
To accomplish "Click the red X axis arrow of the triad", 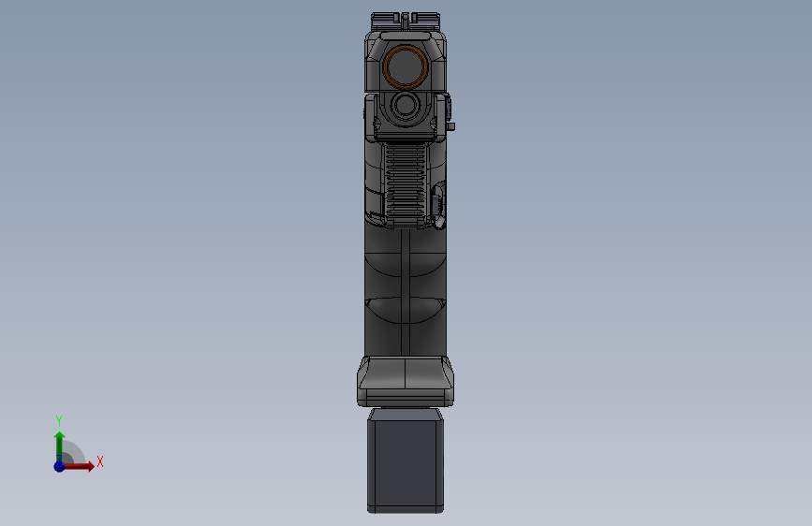I will (78, 466).
